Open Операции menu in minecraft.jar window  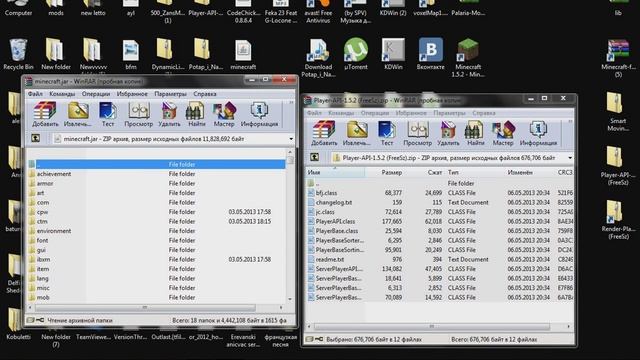point(96,94)
